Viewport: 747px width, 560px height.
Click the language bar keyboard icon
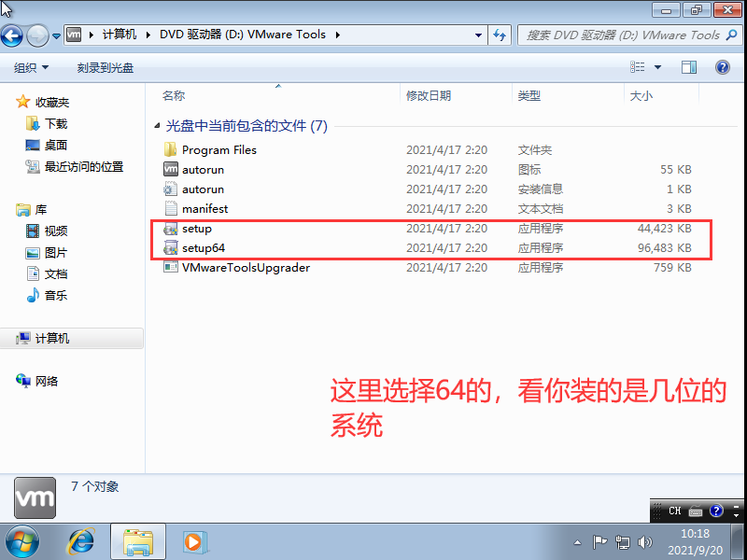pyautogui.click(x=696, y=511)
